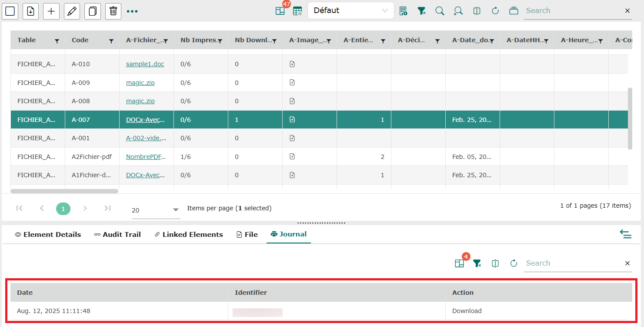
Task: Click the magic.zip link in row A-009
Action: tap(140, 83)
